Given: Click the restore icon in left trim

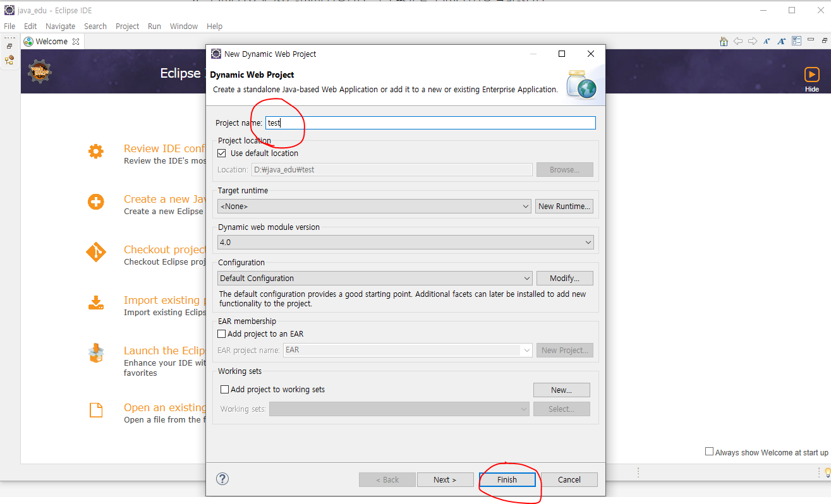Looking at the screenshot, I should 9,46.
